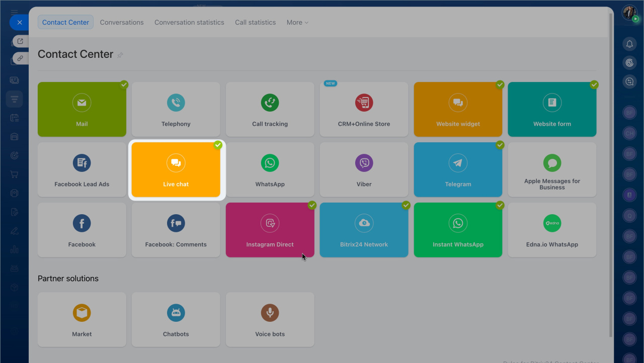The image size is (644, 363).
Task: Click the Contact Center page title
Action: 75,54
